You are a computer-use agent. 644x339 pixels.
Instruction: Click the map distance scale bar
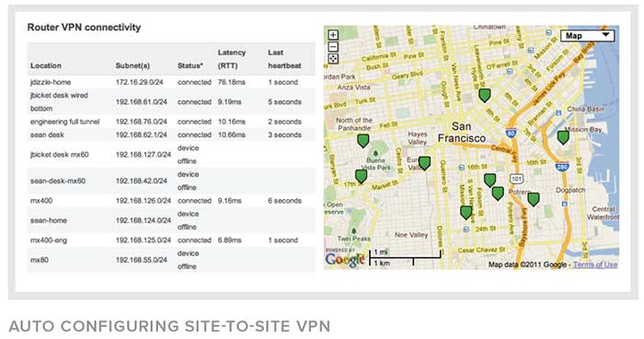click(405, 258)
